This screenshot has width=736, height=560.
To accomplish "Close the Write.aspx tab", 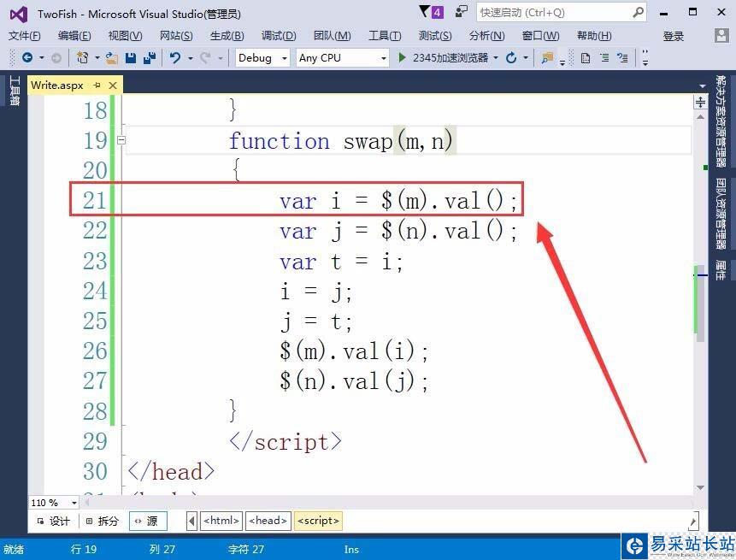I will pos(113,85).
